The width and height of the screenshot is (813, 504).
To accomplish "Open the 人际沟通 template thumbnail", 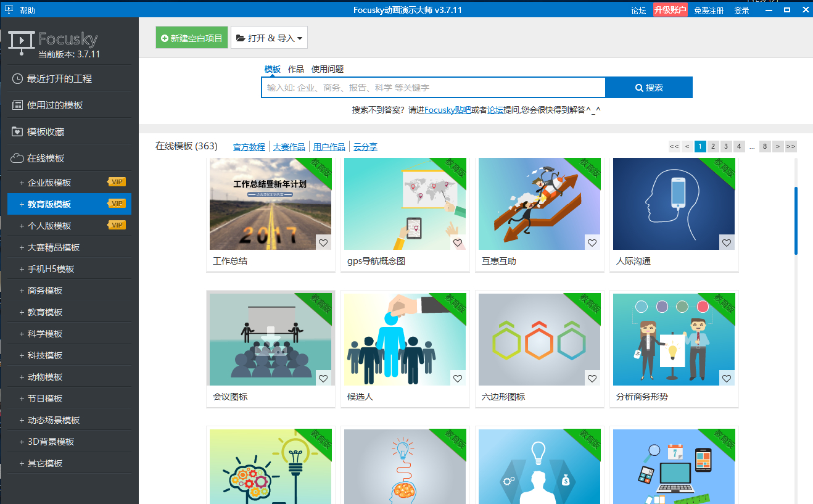I will tap(674, 204).
